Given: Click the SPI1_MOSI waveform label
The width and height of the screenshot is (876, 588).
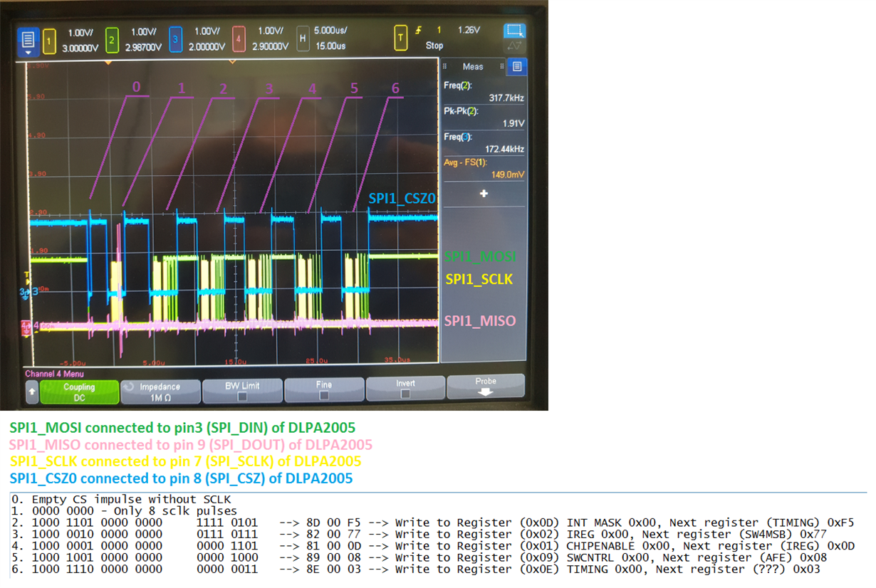Looking at the screenshot, I should (x=480, y=257).
